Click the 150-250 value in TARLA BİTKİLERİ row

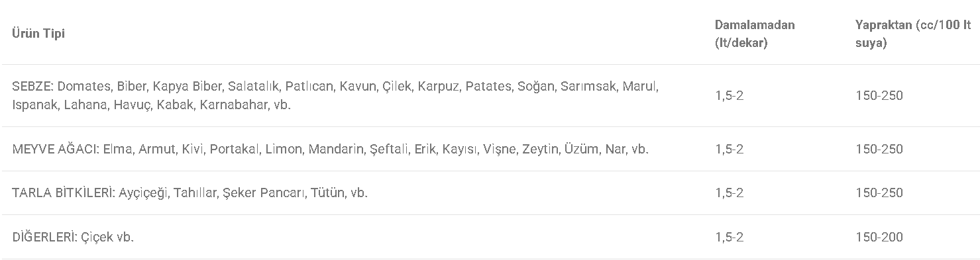879,193
